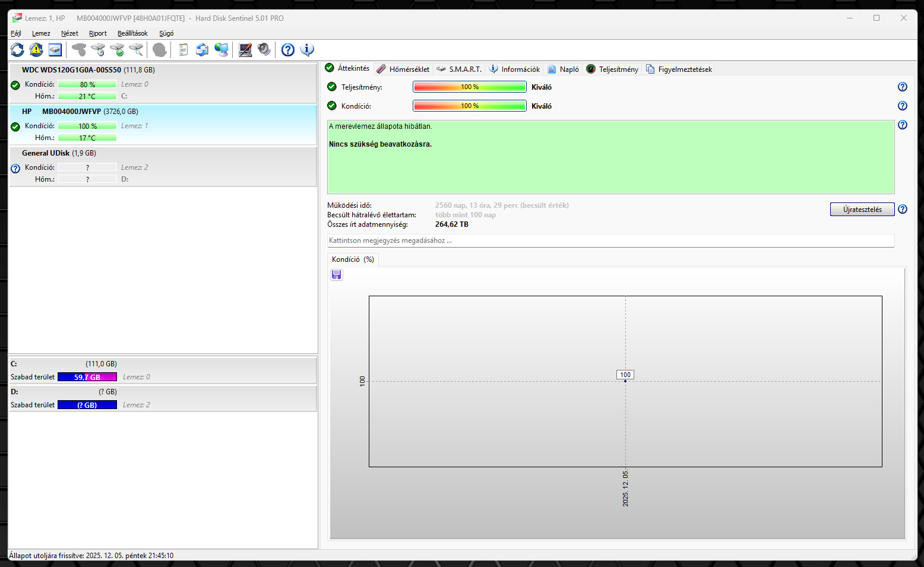
Task: Select the WDC WDS120G1G0A-00SS50 disk
Action: 163,83
